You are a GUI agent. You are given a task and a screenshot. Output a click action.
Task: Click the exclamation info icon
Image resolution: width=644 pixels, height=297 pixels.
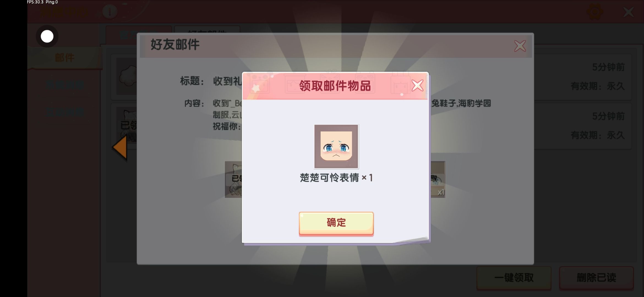click(110, 12)
